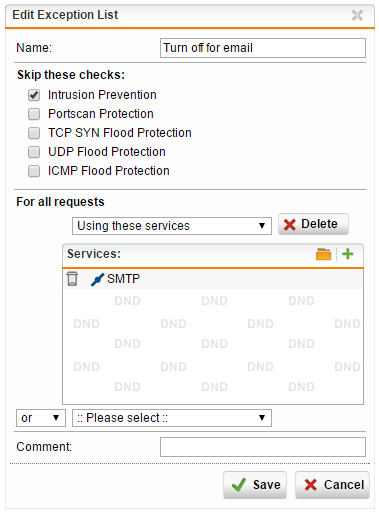
Task: Click the green checkmark on Save
Action: pyautogui.click(x=239, y=485)
